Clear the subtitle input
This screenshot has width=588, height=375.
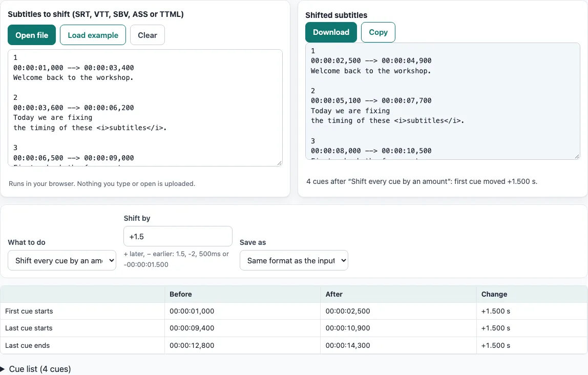click(148, 35)
